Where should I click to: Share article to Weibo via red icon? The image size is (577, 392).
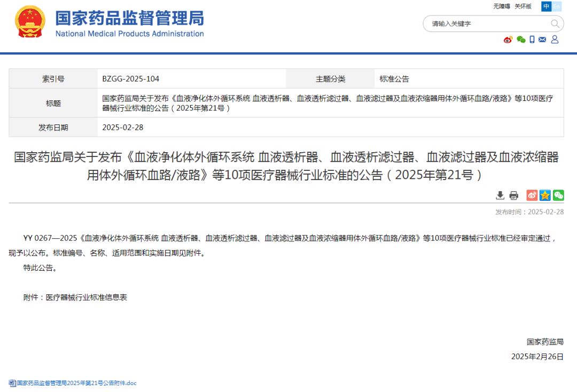(532, 195)
